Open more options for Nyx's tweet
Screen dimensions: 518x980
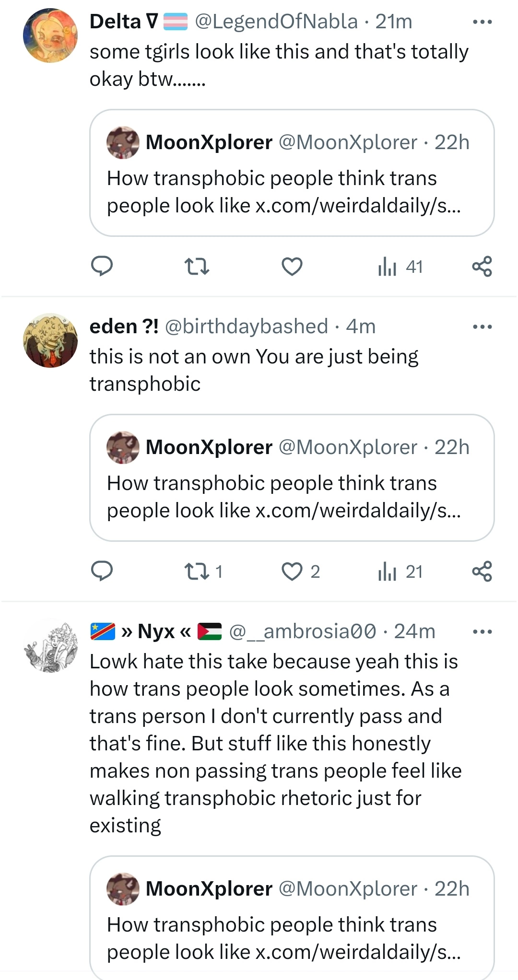click(x=482, y=632)
